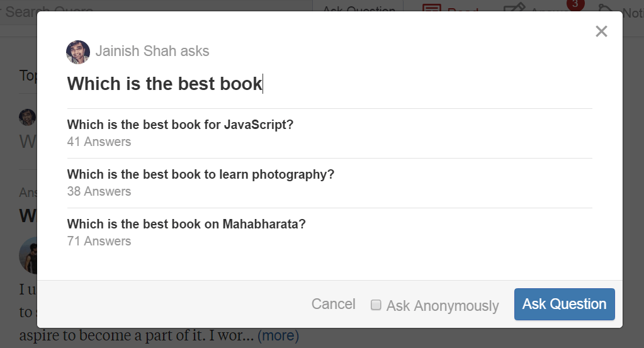644x348 pixels.
Task: Click the Ask Question submit button
Action: click(x=564, y=304)
